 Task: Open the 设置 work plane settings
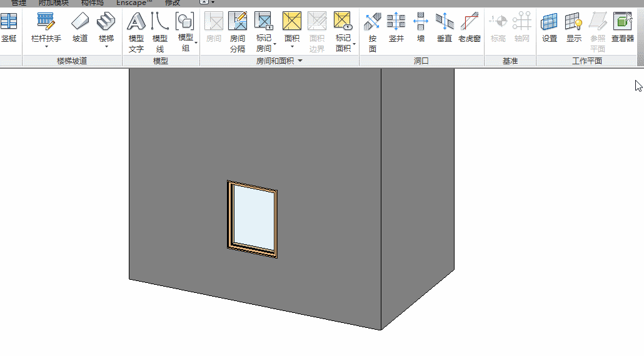pyautogui.click(x=549, y=27)
